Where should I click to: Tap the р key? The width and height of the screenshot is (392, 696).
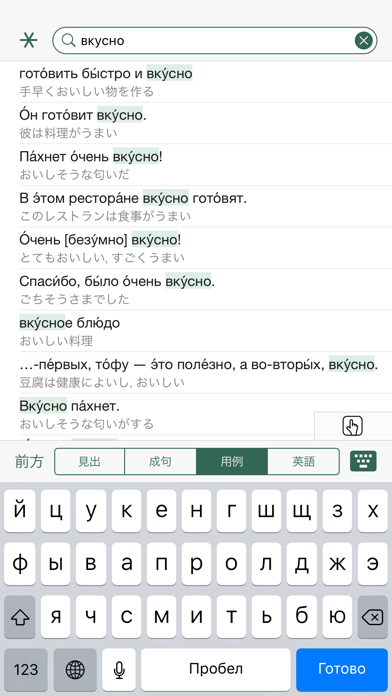point(196,564)
